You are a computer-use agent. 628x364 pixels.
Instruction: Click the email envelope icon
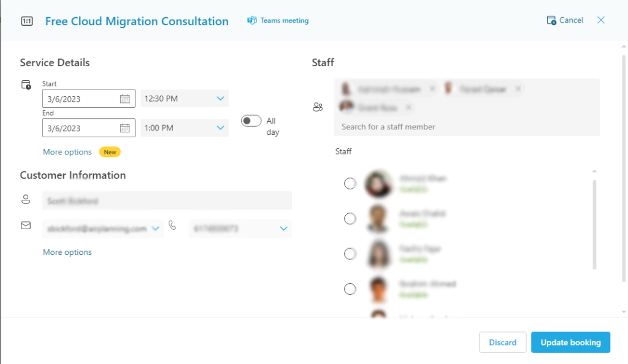click(x=26, y=225)
